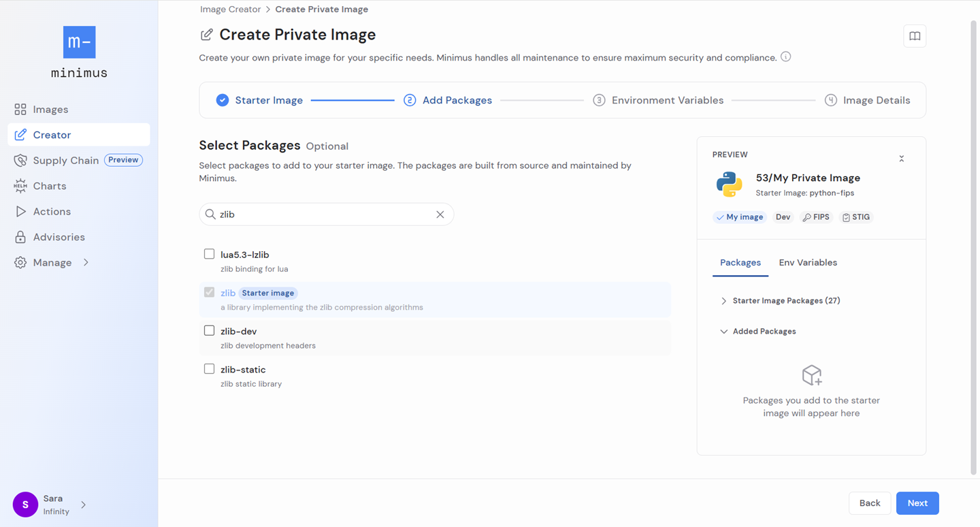Click the info icon beside description text
The width and height of the screenshot is (980, 527).
pyautogui.click(x=785, y=57)
